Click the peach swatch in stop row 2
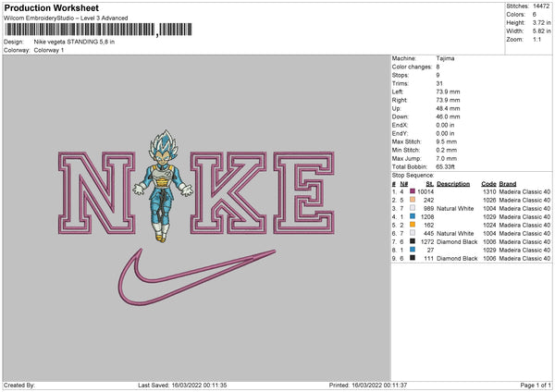555x392 pixels. (413, 200)
